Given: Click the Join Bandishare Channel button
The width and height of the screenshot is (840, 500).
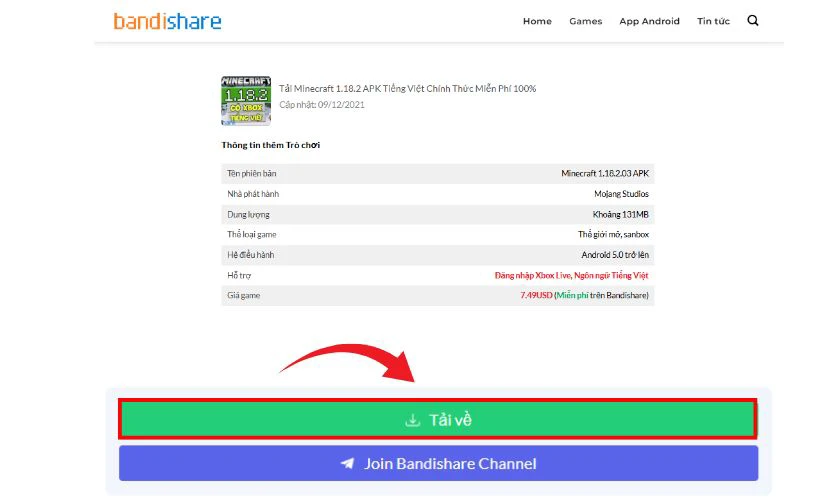Looking at the screenshot, I should tap(438, 463).
